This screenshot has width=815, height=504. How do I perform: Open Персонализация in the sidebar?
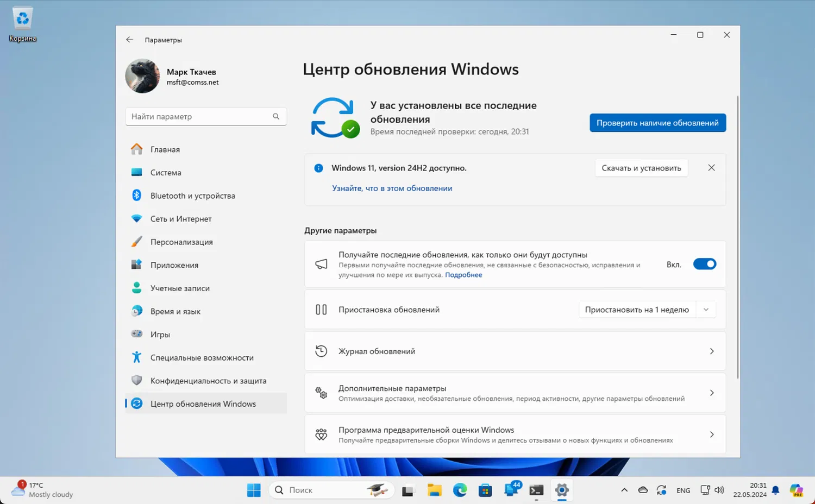pyautogui.click(x=206, y=242)
